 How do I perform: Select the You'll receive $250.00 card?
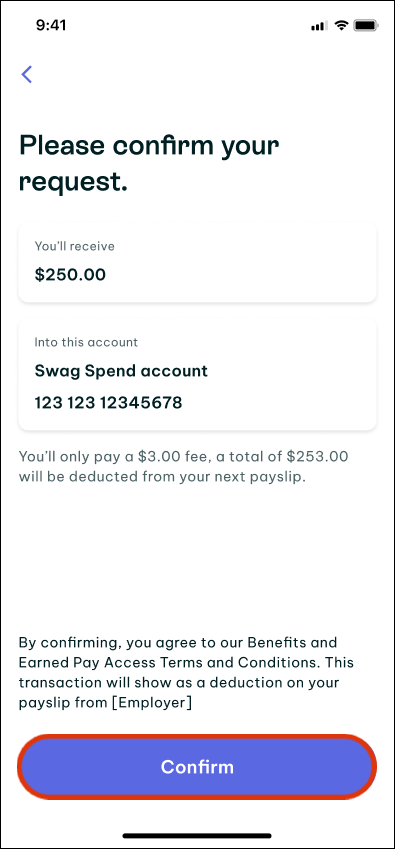[198, 263]
